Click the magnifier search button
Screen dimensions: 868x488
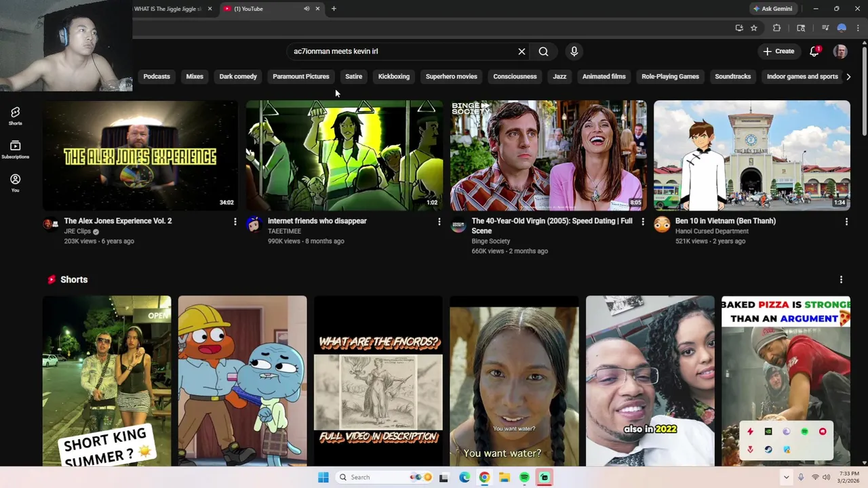(543, 52)
